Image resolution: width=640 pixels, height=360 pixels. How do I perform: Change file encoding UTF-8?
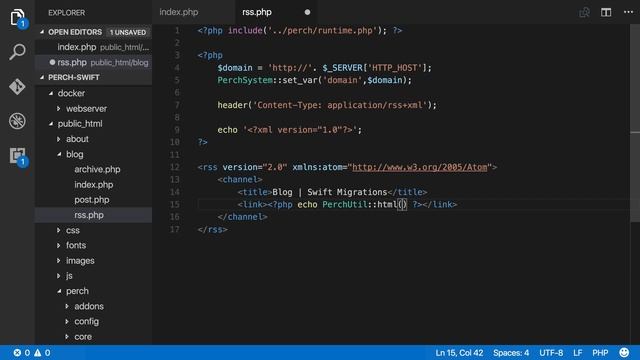[551, 353]
